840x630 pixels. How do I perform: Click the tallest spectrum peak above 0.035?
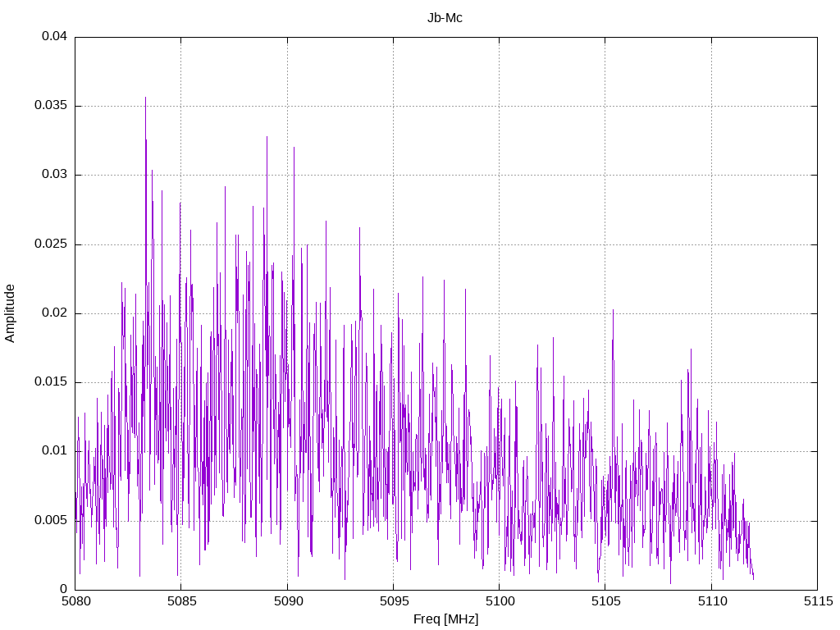145,99
